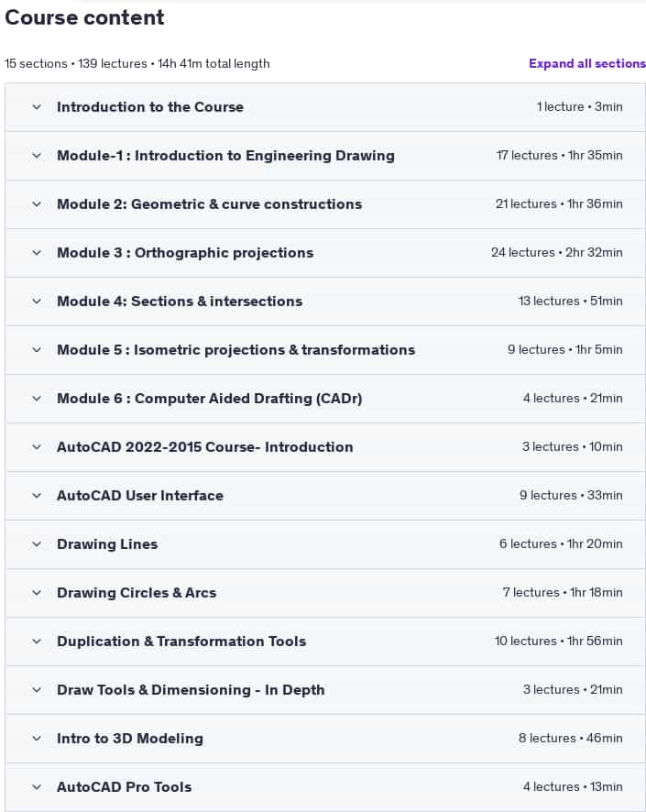Open AutoCAD 2022-2015 Course Introduction chevron

tap(37, 447)
